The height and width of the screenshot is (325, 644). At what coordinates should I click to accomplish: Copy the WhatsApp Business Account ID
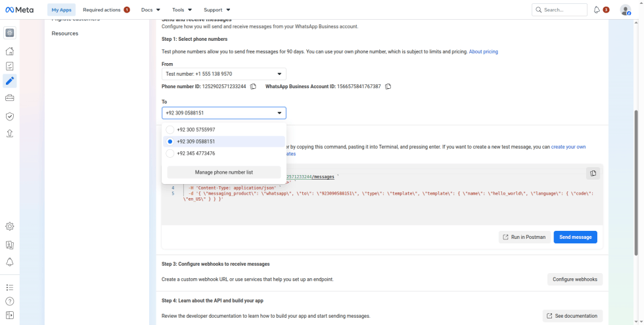388,86
